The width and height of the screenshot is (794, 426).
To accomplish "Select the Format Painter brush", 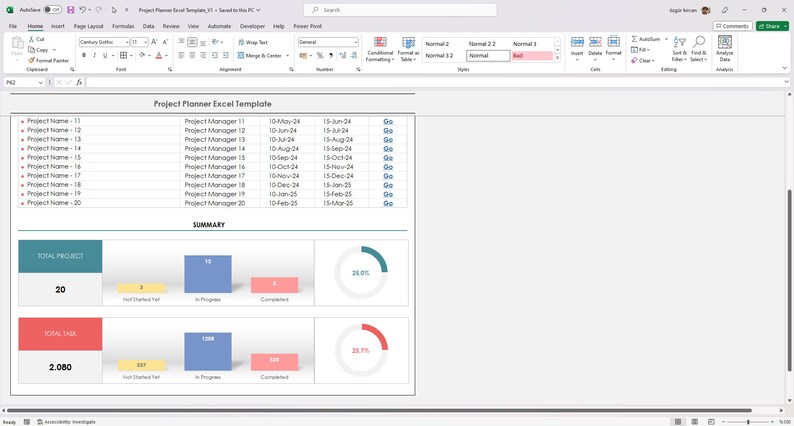I will pyautogui.click(x=31, y=60).
